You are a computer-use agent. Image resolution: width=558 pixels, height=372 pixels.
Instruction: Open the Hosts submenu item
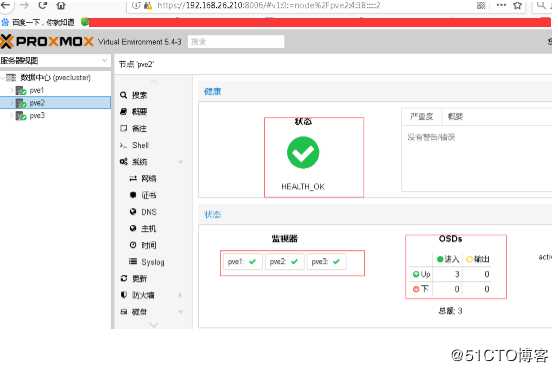pyautogui.click(x=148, y=229)
